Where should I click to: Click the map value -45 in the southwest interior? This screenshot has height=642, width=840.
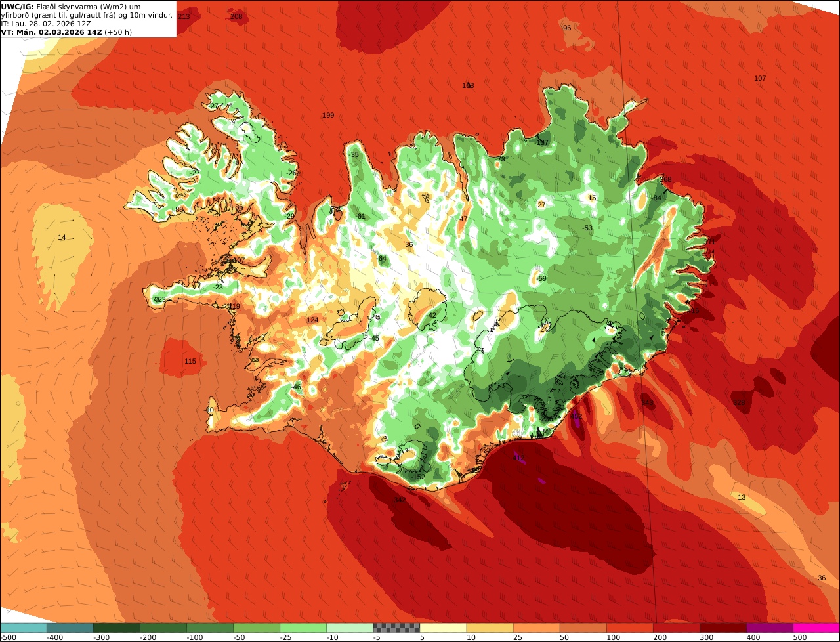click(x=375, y=338)
